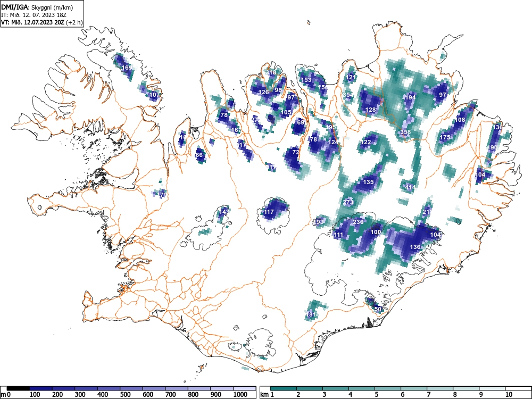Click the '6' label in the km legend
Screen dimensions: 532x399
pos(403,395)
